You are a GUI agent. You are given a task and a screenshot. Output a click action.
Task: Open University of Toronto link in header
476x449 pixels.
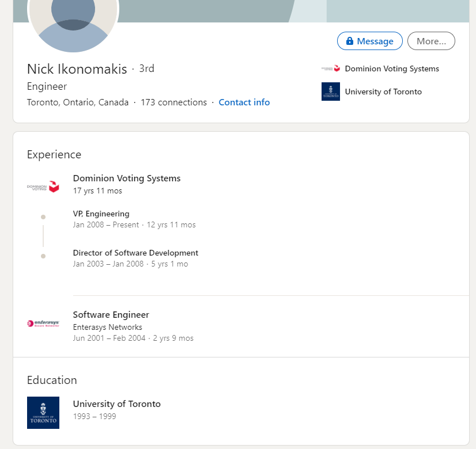(383, 92)
